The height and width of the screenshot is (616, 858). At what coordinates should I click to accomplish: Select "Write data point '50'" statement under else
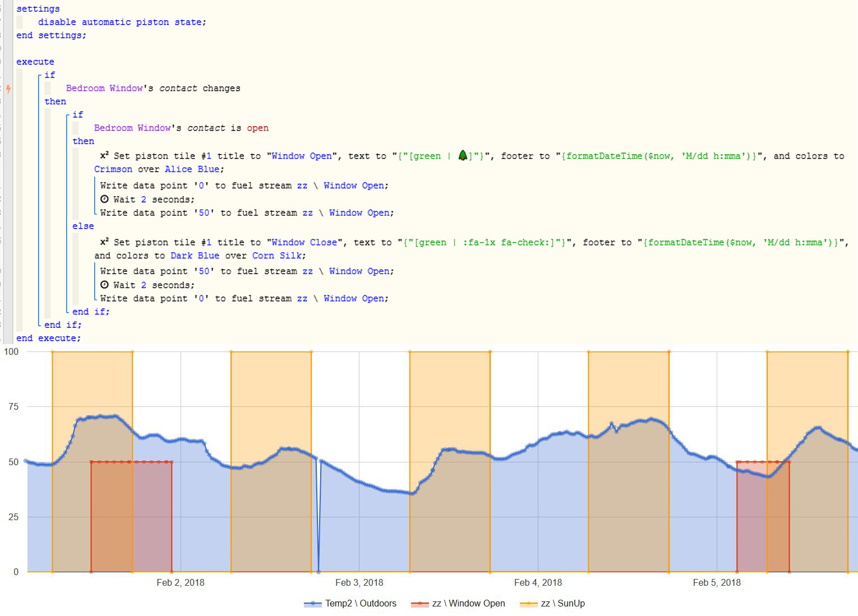pos(247,271)
